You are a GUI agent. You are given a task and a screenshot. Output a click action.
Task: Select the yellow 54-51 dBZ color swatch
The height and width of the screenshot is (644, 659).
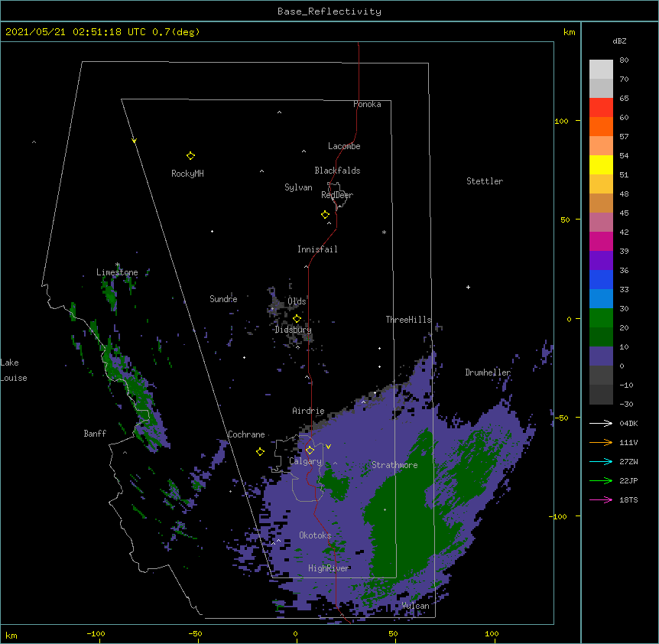(601, 164)
